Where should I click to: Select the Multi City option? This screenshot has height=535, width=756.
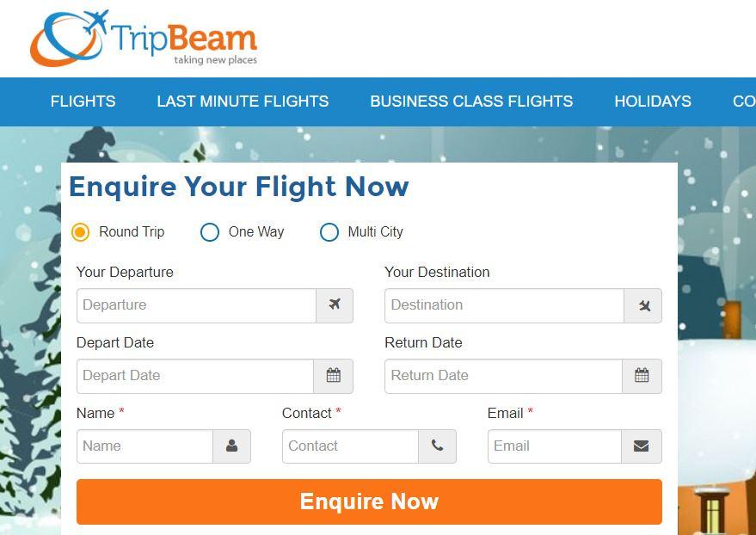(x=329, y=232)
